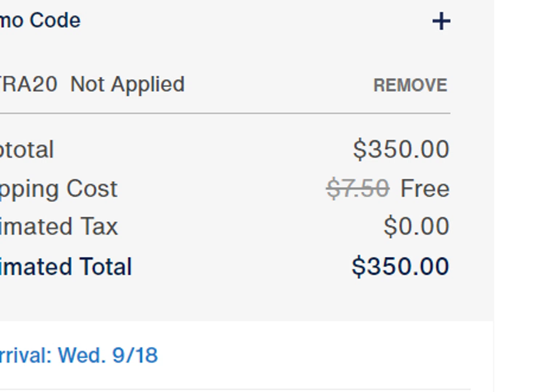Click the Free shipping text
Screen dimensions: 545x392
pyautogui.click(x=425, y=189)
